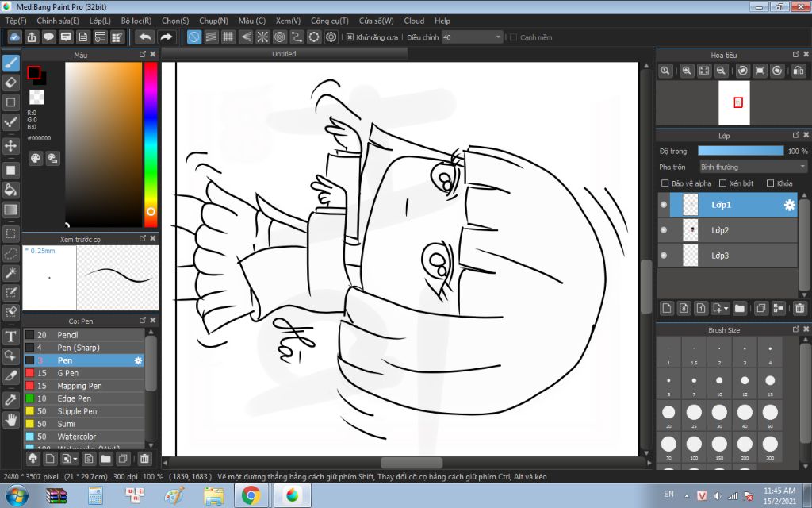Duplicate the current layer

(x=760, y=309)
